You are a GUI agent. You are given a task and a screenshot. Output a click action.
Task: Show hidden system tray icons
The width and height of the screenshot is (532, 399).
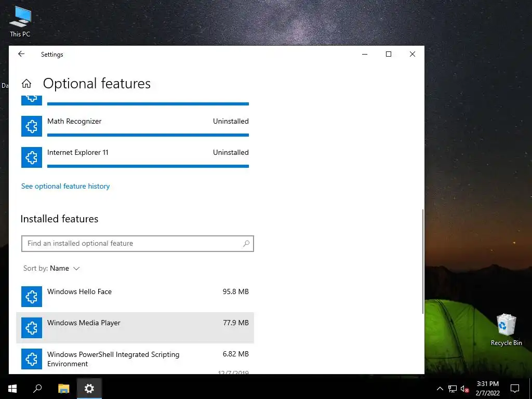440,389
